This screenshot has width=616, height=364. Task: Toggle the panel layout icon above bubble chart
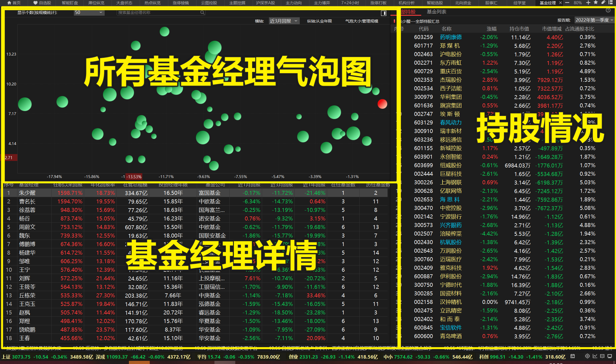point(384,13)
